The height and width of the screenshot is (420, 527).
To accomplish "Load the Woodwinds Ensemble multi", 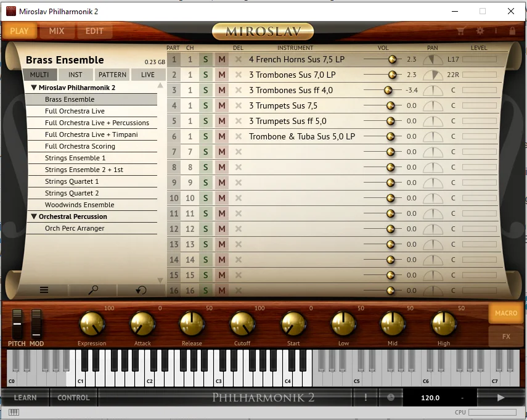I will [x=91, y=205].
